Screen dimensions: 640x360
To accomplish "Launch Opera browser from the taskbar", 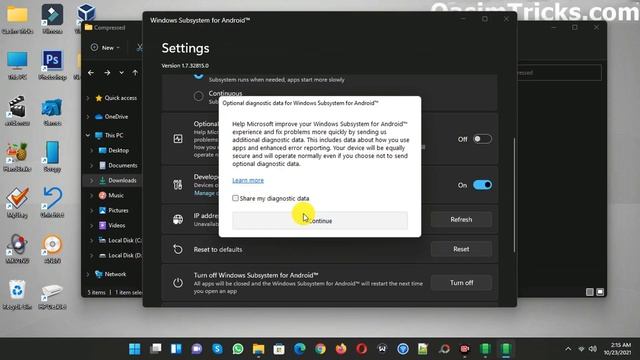I will coord(362,349).
